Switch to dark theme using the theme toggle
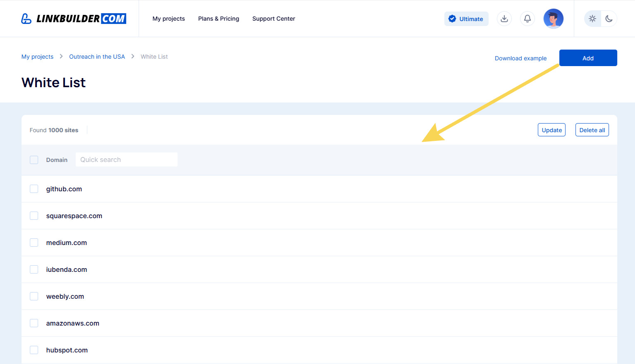The image size is (635, 364). pos(609,19)
